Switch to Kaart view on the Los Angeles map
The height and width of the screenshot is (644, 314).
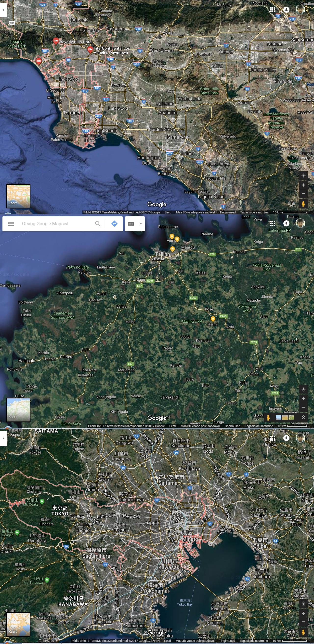point(18,196)
